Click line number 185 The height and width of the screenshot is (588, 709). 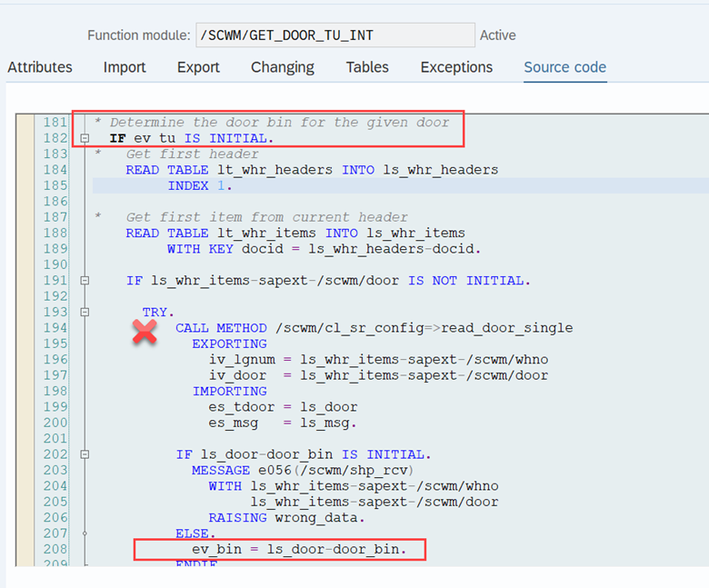click(55, 185)
